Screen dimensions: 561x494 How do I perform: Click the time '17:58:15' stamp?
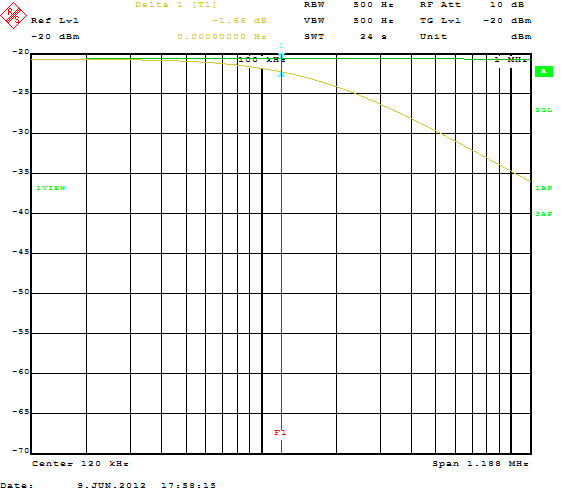coord(189,485)
